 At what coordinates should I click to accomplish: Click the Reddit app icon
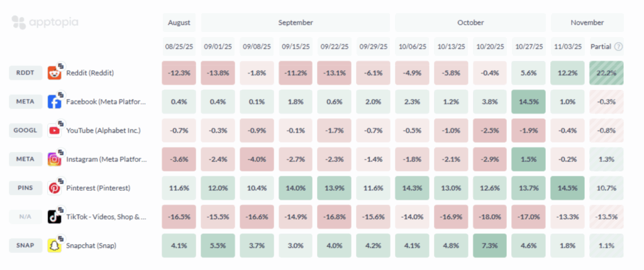pos(55,73)
